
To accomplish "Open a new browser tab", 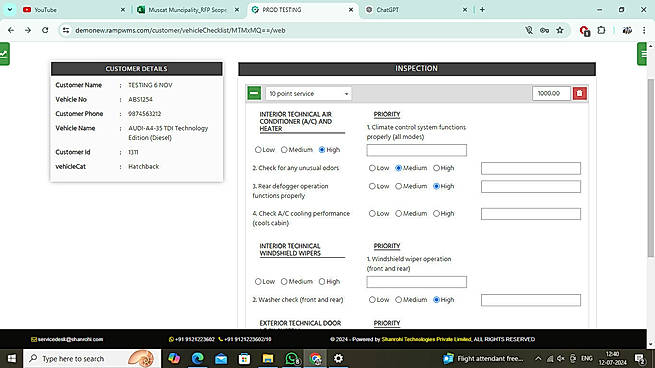I will tap(482, 10).
